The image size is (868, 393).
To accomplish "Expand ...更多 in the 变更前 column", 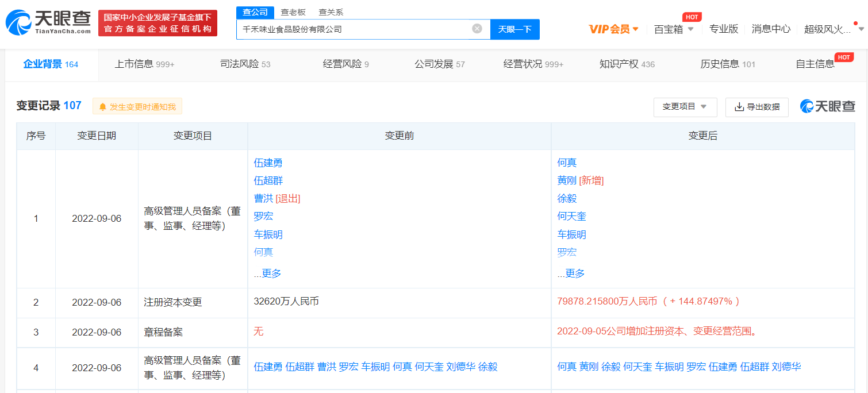I will [x=268, y=273].
